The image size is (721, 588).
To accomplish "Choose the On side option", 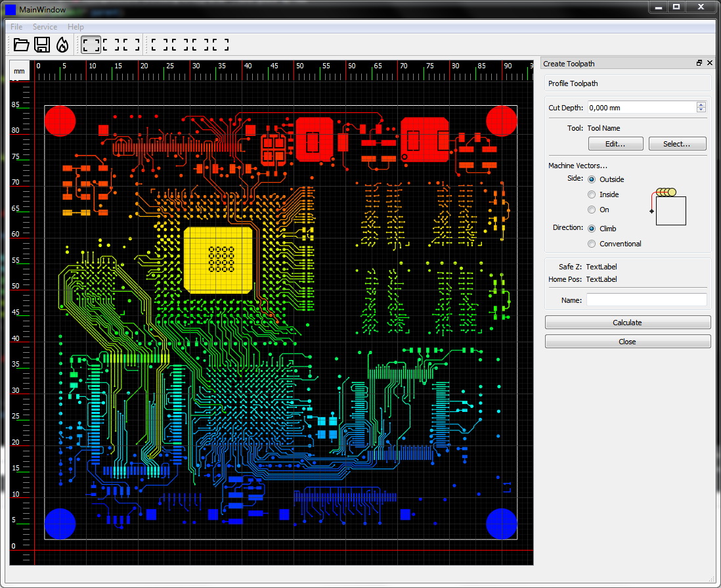I will [592, 210].
